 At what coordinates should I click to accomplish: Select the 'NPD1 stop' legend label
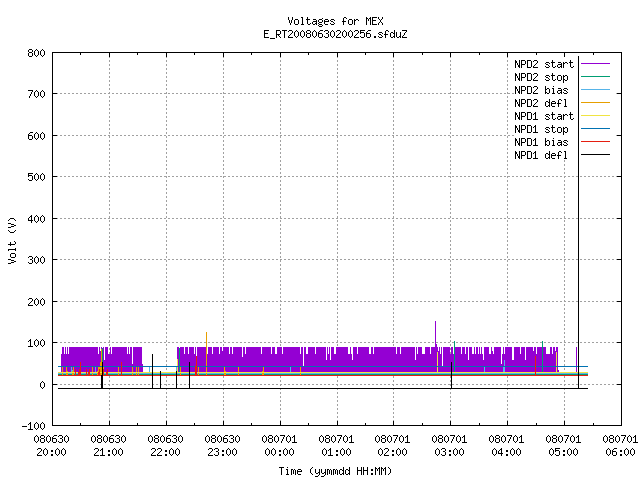click(x=541, y=129)
